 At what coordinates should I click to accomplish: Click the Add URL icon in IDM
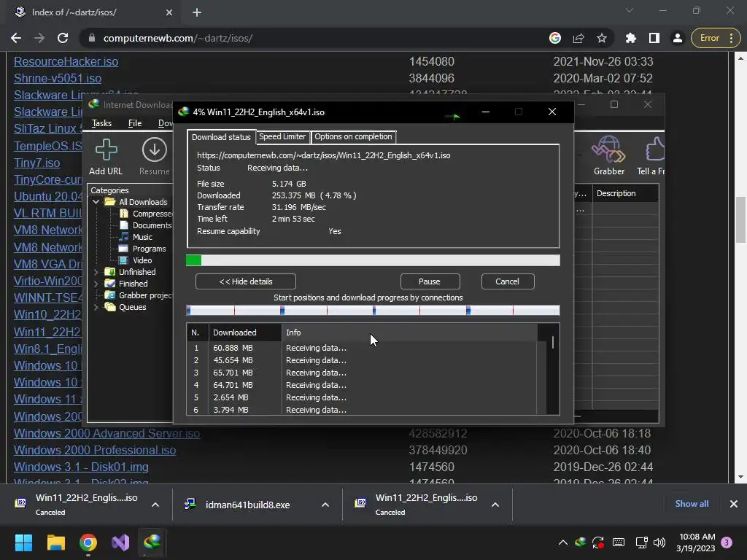[x=106, y=149]
